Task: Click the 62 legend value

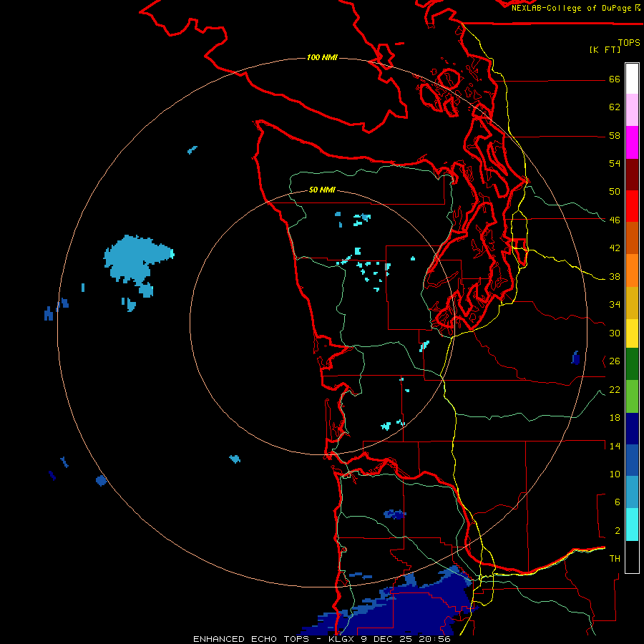Action: point(615,107)
